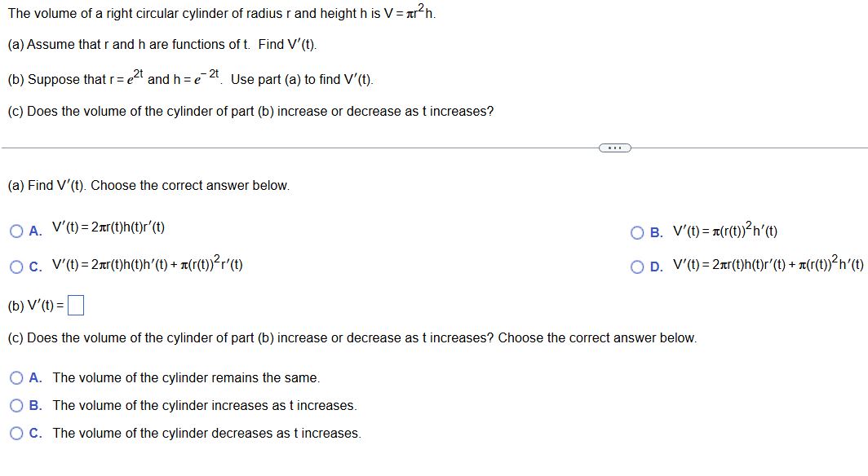Select answer C stating volume decreases
The height and width of the screenshot is (476, 868).
[15, 433]
